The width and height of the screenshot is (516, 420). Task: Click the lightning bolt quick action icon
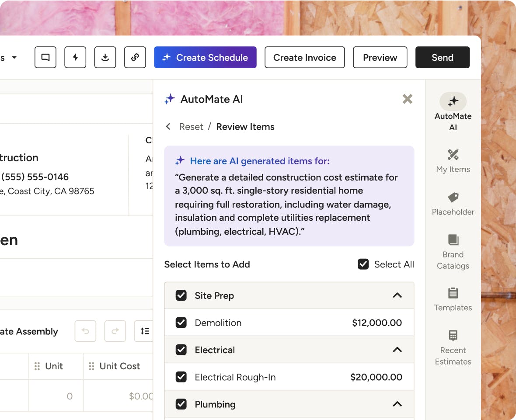click(75, 57)
